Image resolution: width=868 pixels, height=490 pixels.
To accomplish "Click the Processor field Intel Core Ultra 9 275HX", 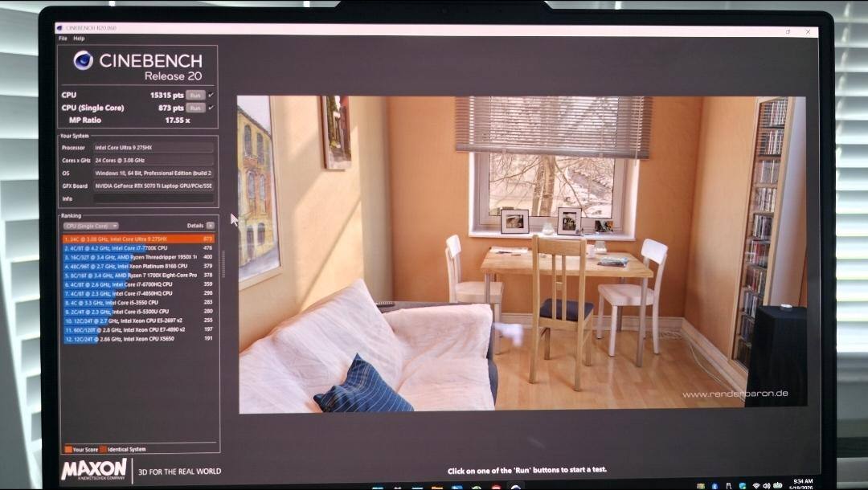I will [154, 148].
